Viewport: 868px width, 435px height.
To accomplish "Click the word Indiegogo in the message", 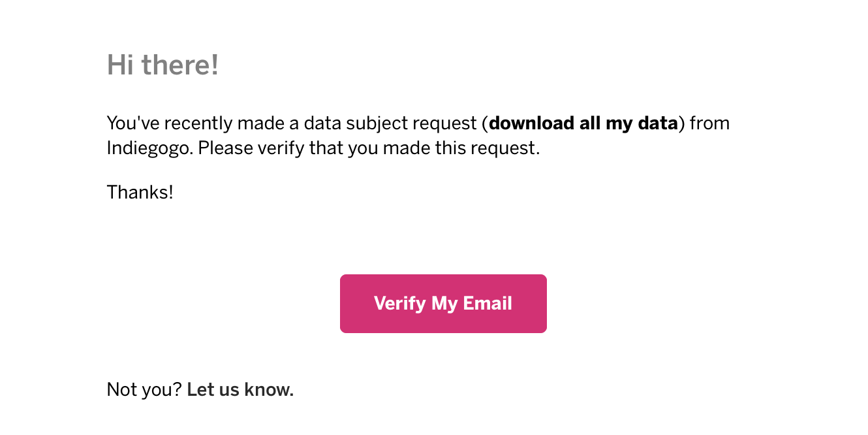I will coord(149,148).
